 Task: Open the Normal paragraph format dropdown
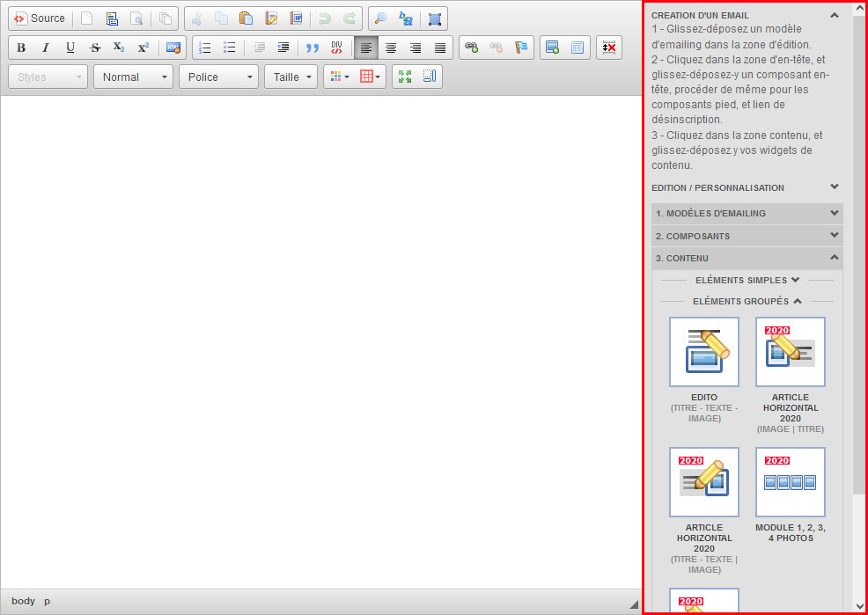tap(133, 77)
